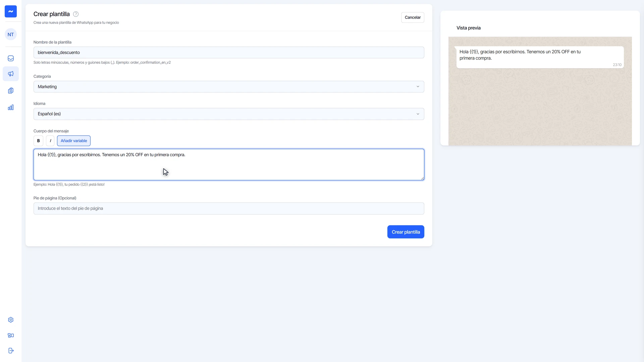The width and height of the screenshot is (644, 362).
Task: Expand the Idioma dropdown showing Español (es)
Action: (x=229, y=114)
